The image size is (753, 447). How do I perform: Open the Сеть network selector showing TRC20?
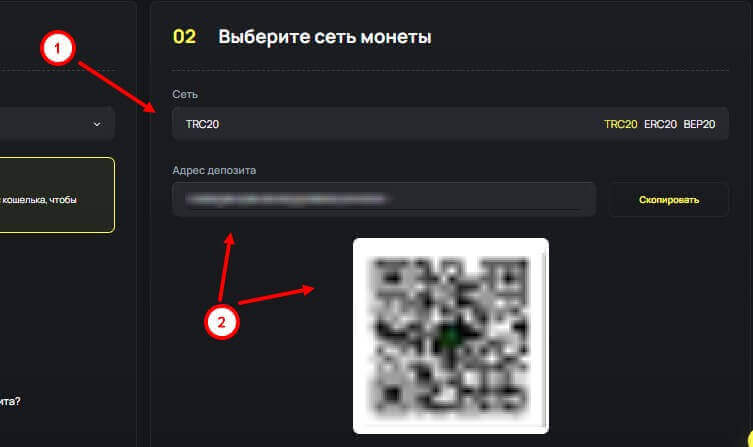pos(450,124)
